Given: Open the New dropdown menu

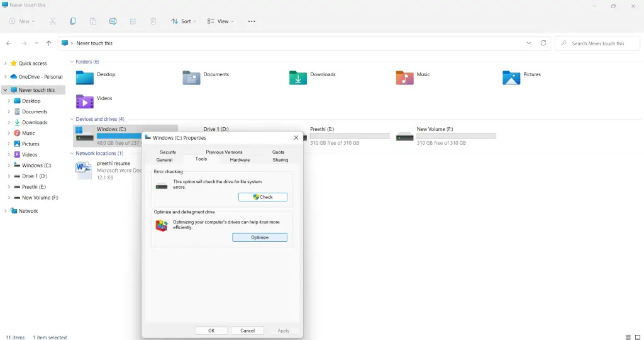Looking at the screenshot, I should click(x=22, y=21).
